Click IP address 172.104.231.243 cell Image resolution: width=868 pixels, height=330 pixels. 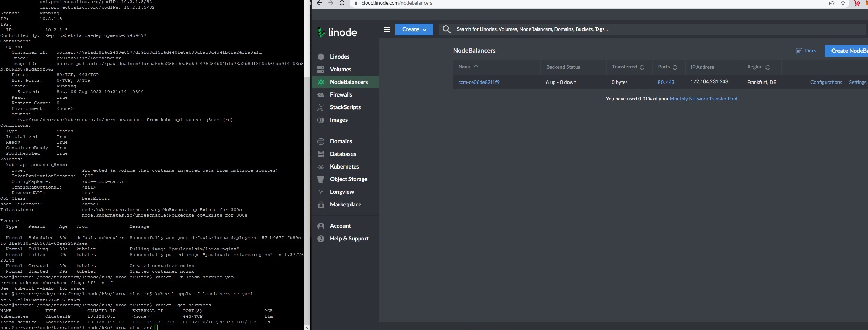point(709,82)
